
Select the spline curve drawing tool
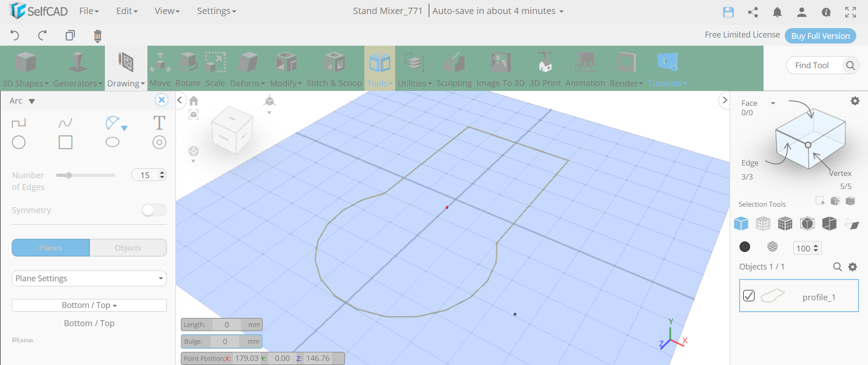point(66,123)
